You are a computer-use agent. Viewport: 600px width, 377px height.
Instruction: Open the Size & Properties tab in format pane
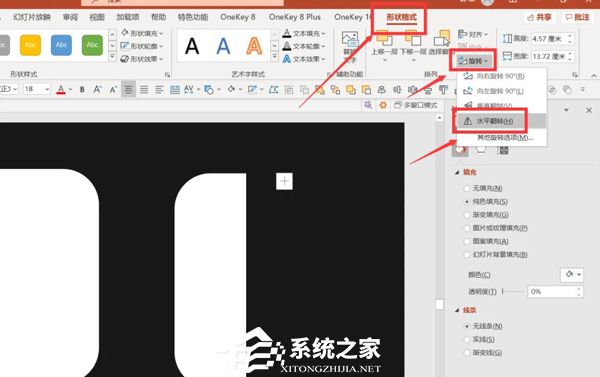click(x=504, y=150)
